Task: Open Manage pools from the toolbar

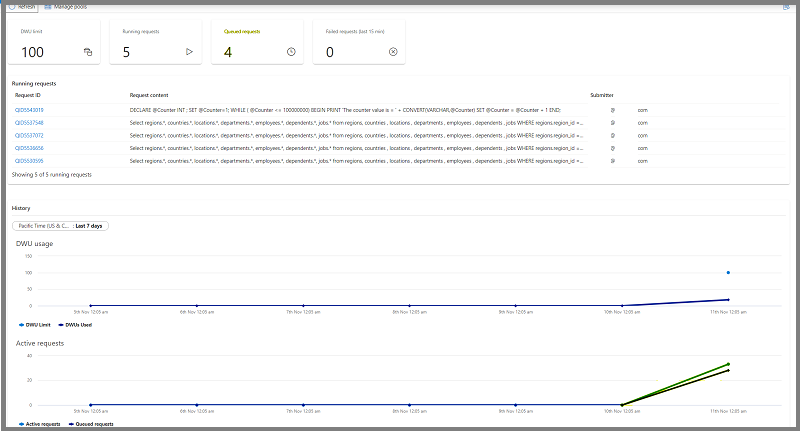Action: [x=95, y=6]
